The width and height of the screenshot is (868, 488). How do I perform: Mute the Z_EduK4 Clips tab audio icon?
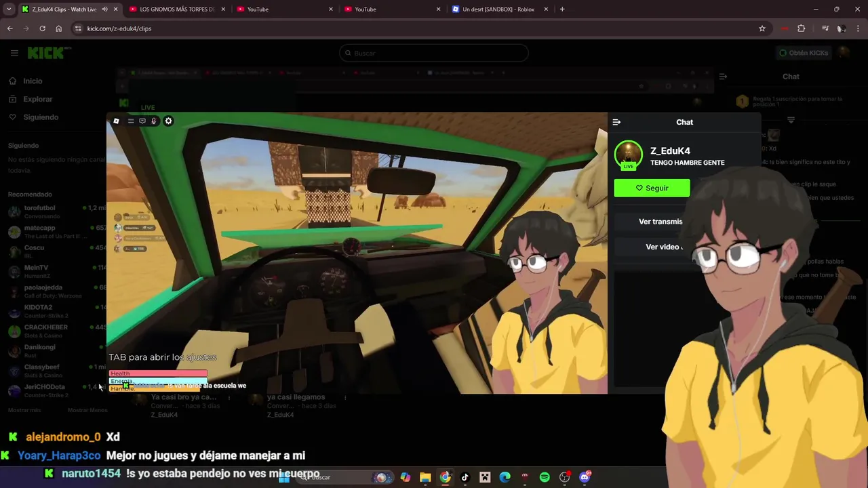pos(104,9)
